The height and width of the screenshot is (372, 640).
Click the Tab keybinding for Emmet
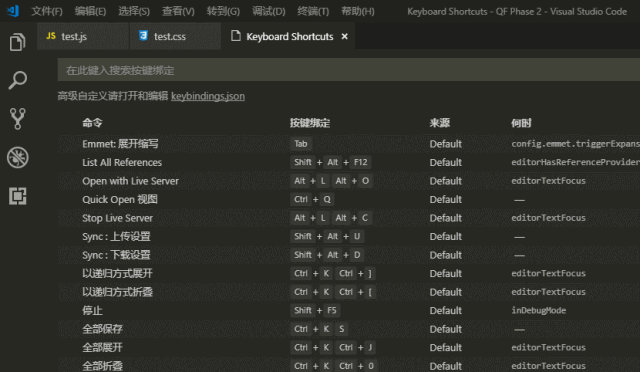[301, 144]
